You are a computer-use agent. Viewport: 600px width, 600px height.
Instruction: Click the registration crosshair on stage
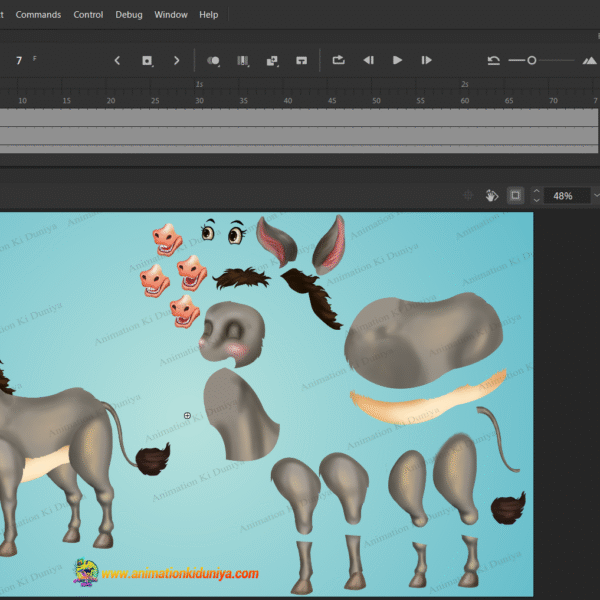[187, 416]
